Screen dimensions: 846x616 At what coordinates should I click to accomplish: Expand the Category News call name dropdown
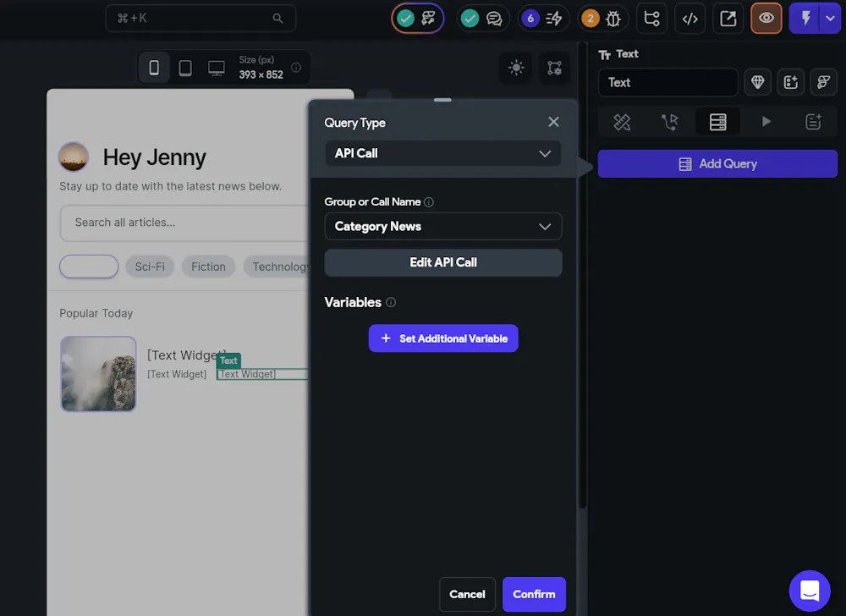443,227
